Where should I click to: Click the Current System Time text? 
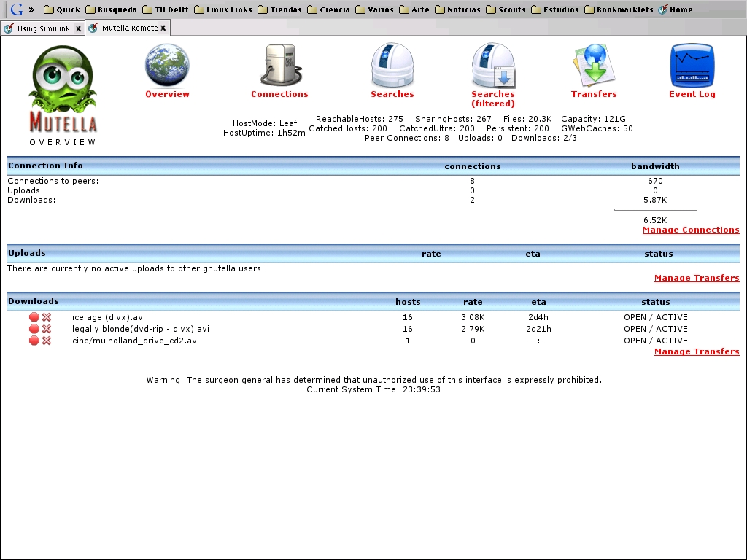(373, 389)
